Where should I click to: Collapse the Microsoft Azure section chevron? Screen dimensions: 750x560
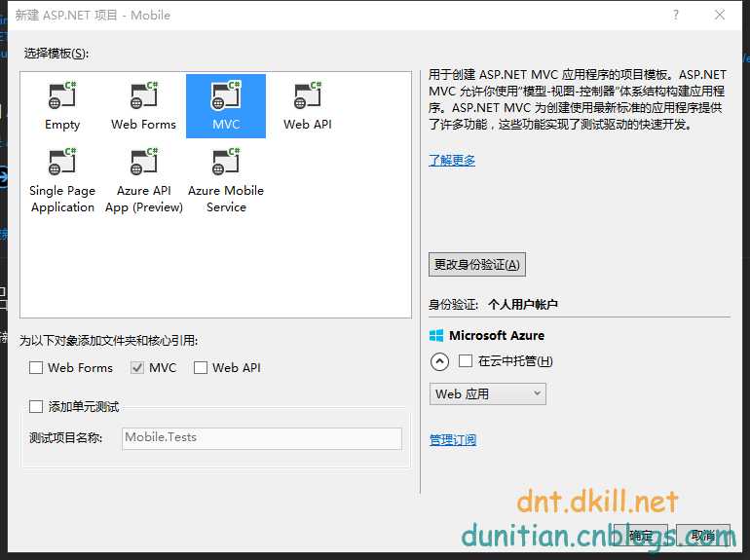pyautogui.click(x=439, y=361)
